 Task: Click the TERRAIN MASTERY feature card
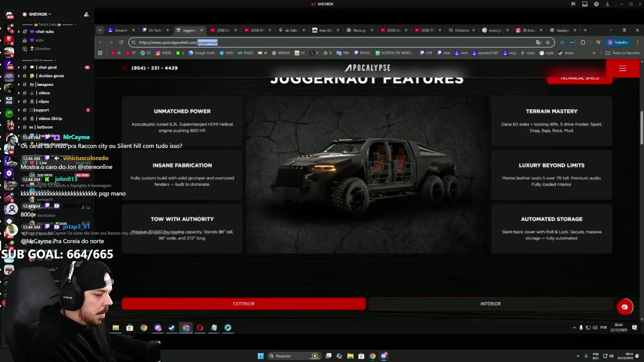[551, 121]
